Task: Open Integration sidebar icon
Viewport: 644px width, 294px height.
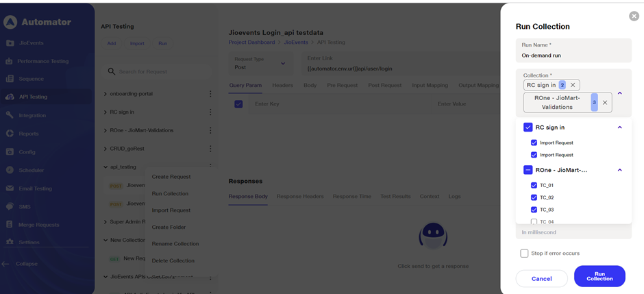Action: pyautogui.click(x=10, y=115)
